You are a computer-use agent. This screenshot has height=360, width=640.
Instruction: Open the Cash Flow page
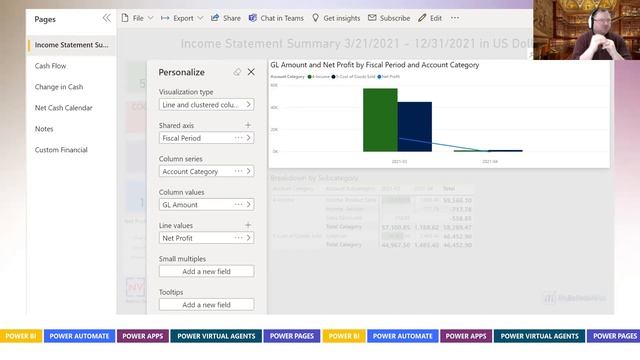click(x=50, y=66)
